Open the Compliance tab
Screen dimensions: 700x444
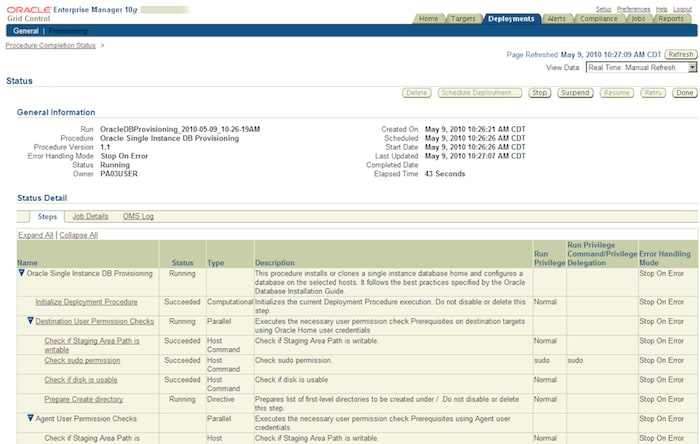598,19
